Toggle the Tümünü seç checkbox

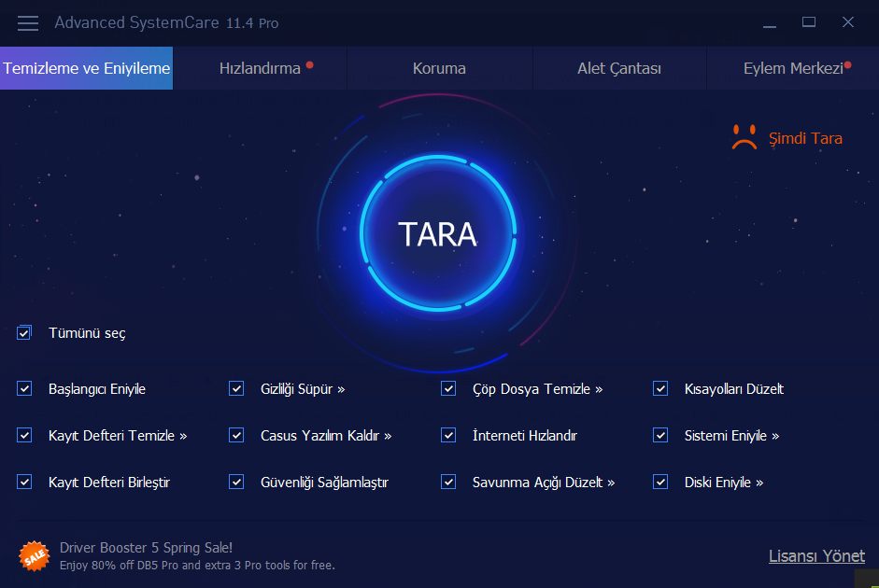[x=24, y=332]
